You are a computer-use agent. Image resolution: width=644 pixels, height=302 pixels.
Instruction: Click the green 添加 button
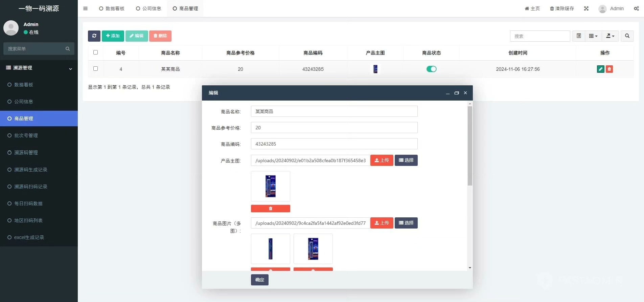click(x=113, y=36)
